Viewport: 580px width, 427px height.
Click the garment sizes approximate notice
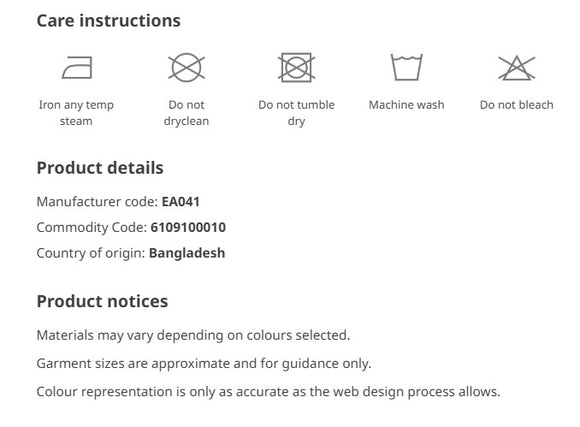pos(204,363)
